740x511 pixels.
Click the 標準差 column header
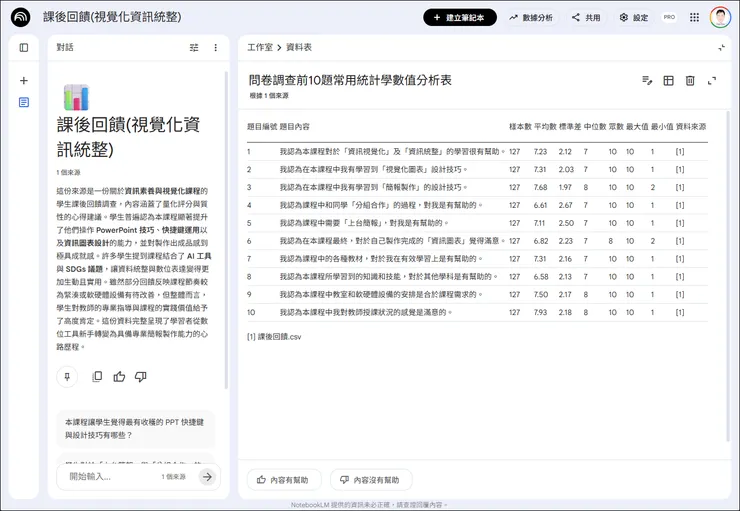click(570, 126)
